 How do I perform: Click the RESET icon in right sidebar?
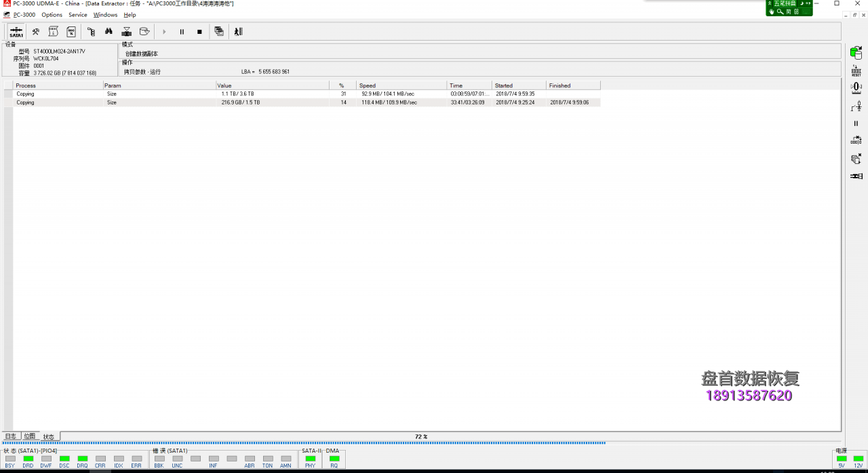coord(856,70)
